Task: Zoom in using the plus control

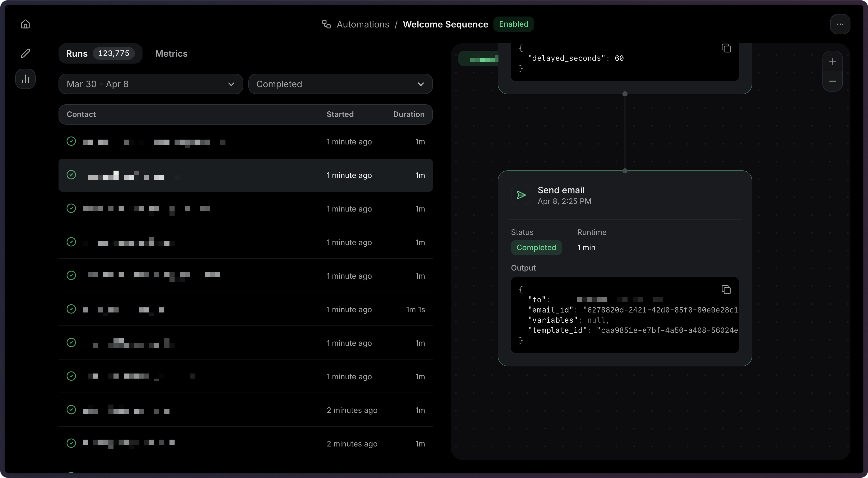Action: click(833, 61)
